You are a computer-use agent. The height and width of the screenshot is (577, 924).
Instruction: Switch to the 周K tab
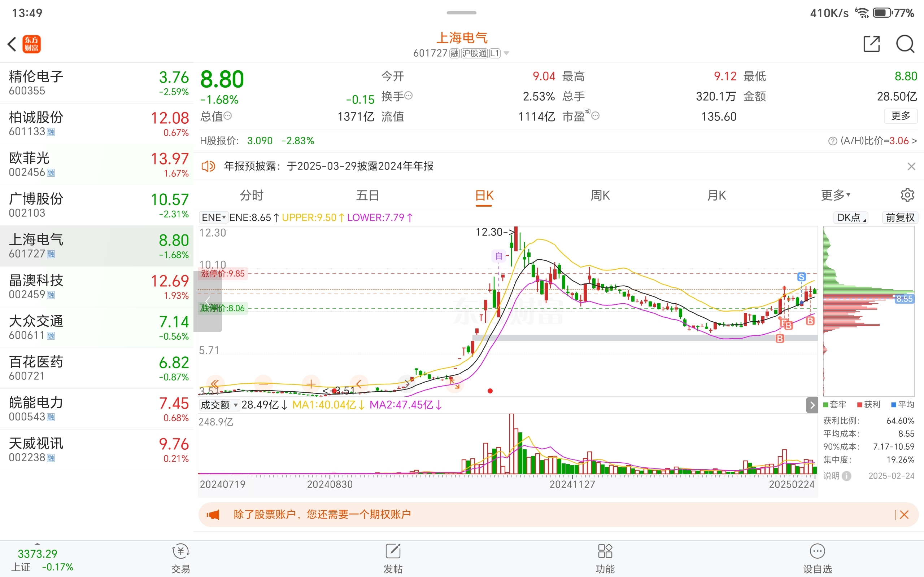(x=600, y=195)
